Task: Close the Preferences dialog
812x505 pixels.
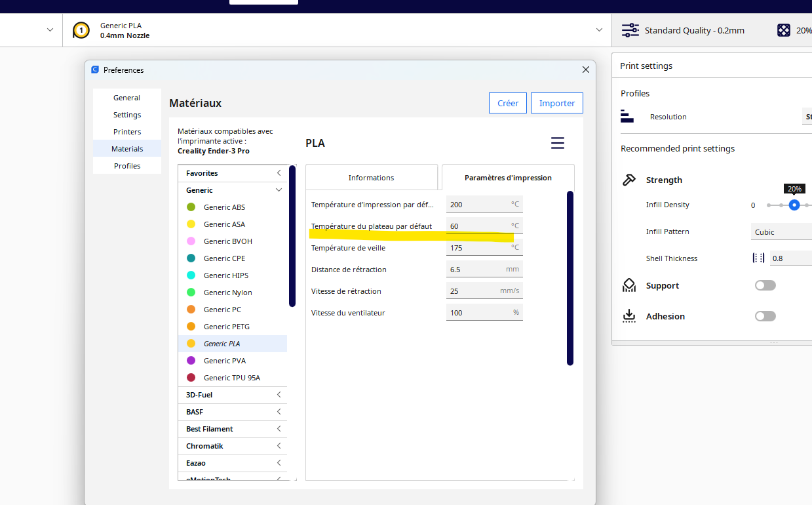Action: point(586,70)
